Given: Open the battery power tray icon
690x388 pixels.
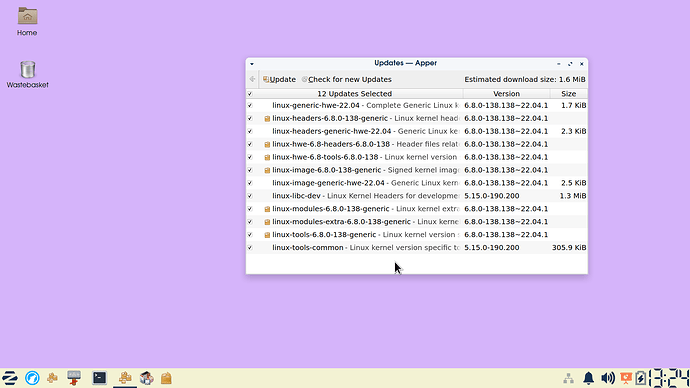Looking at the screenshot, I should (641, 378).
